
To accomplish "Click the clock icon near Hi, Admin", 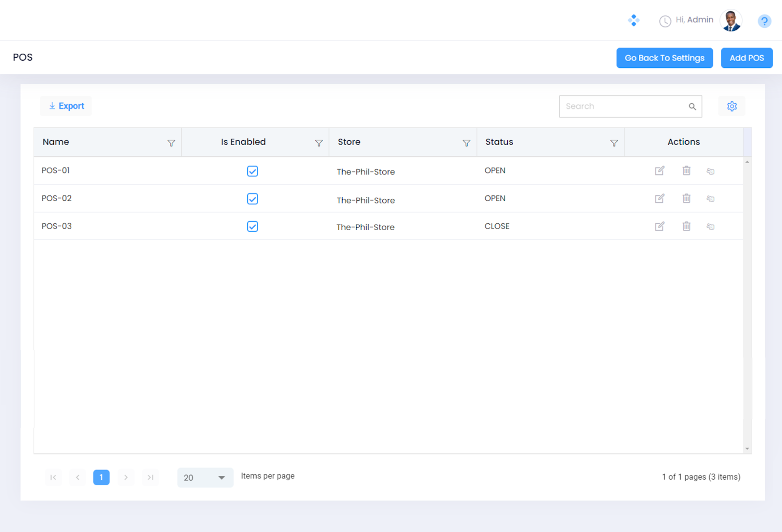I will [665, 21].
